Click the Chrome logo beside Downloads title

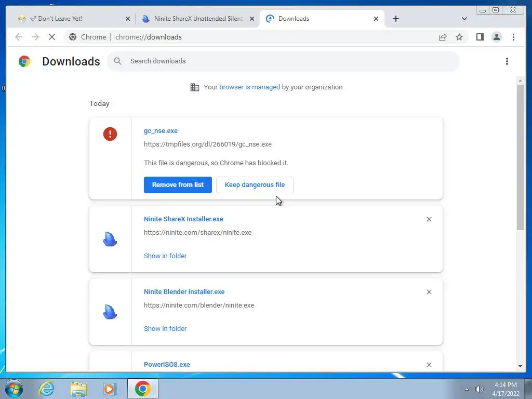[x=24, y=61]
